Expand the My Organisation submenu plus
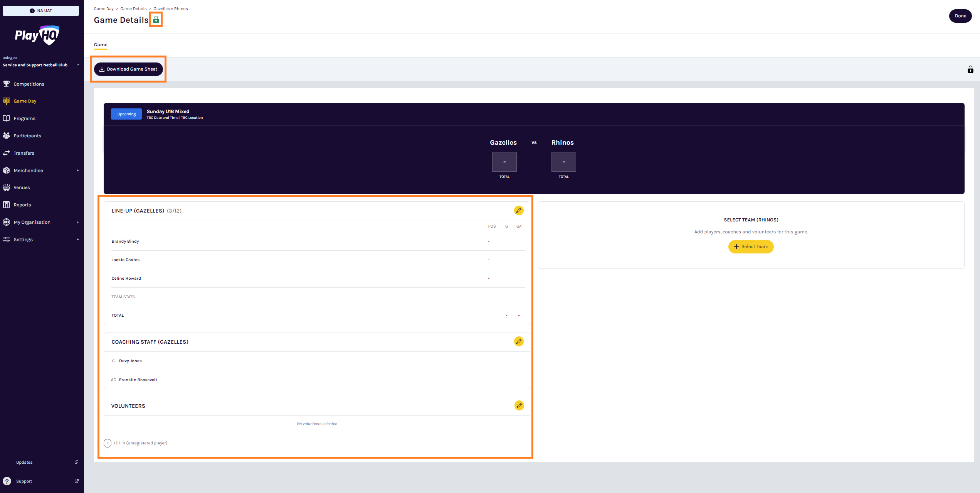 [x=78, y=222]
